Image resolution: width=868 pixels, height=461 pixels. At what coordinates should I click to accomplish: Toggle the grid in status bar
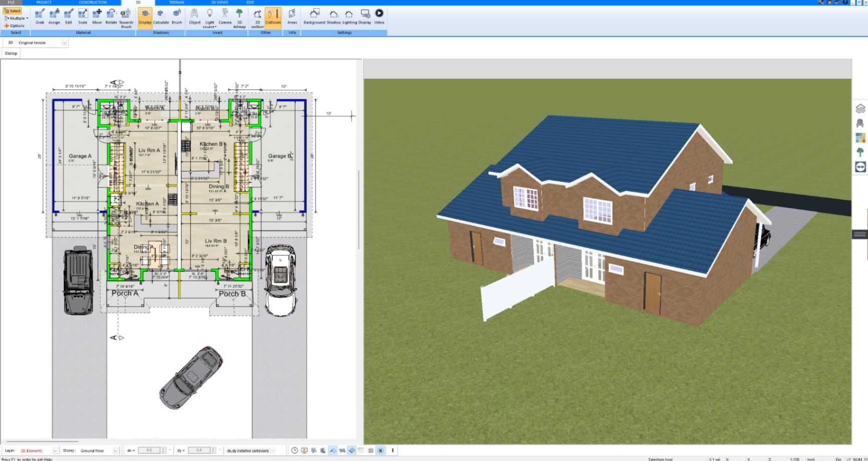point(371,450)
